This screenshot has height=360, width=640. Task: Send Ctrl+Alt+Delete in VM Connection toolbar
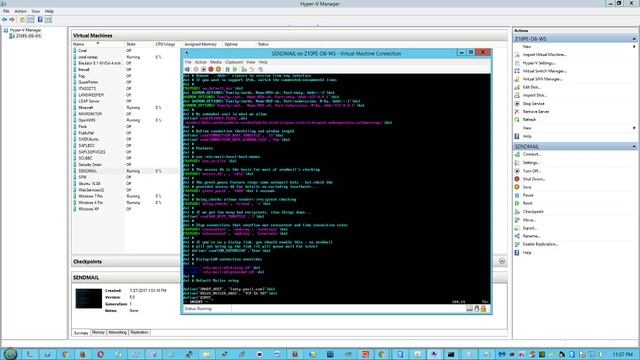pos(187,69)
